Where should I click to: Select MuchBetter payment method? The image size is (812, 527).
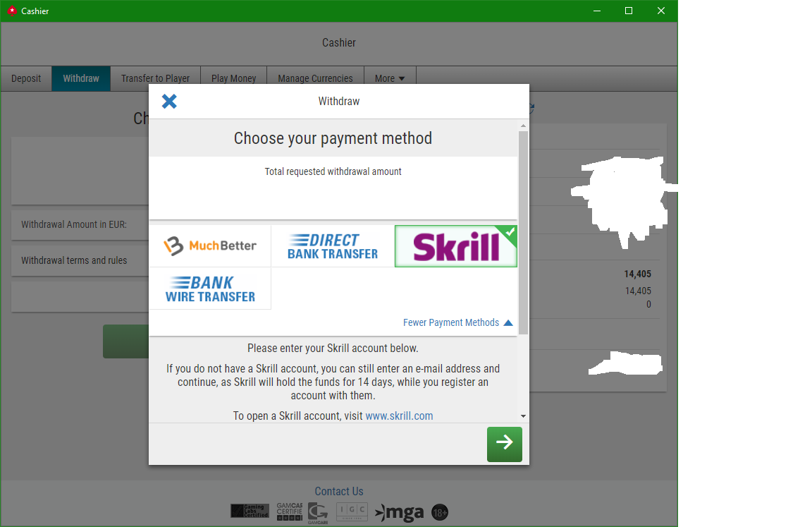point(210,246)
